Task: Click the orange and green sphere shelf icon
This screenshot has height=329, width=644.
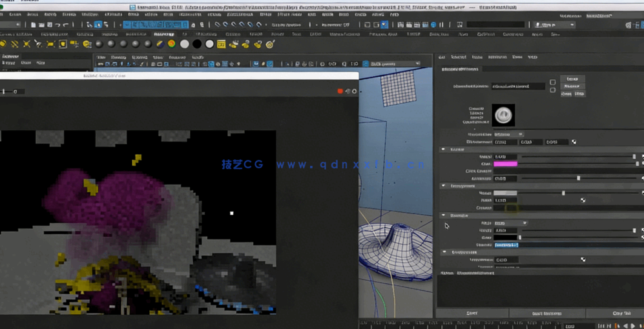Action: point(172,44)
